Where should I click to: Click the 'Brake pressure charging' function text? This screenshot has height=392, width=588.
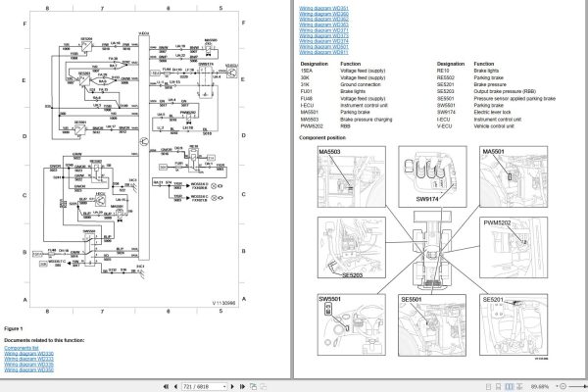[366, 120]
